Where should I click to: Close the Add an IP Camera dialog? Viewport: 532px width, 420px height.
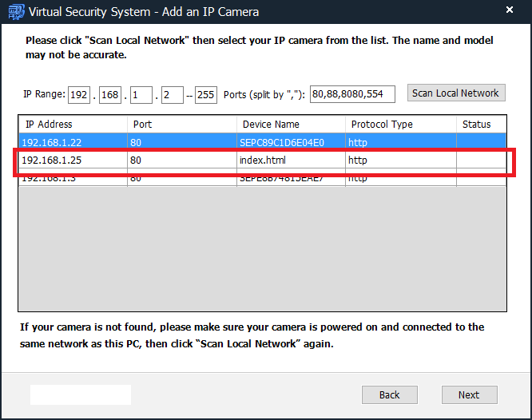[509, 11]
